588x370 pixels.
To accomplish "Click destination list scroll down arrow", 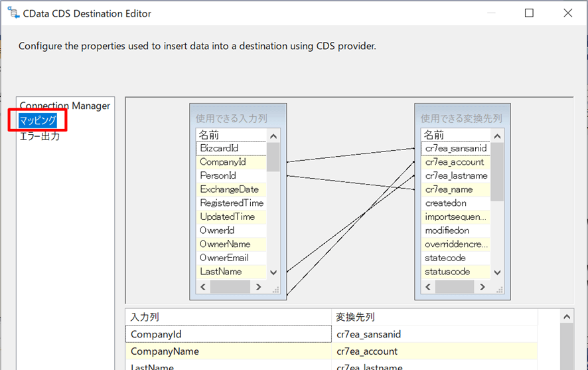I will pos(497,272).
